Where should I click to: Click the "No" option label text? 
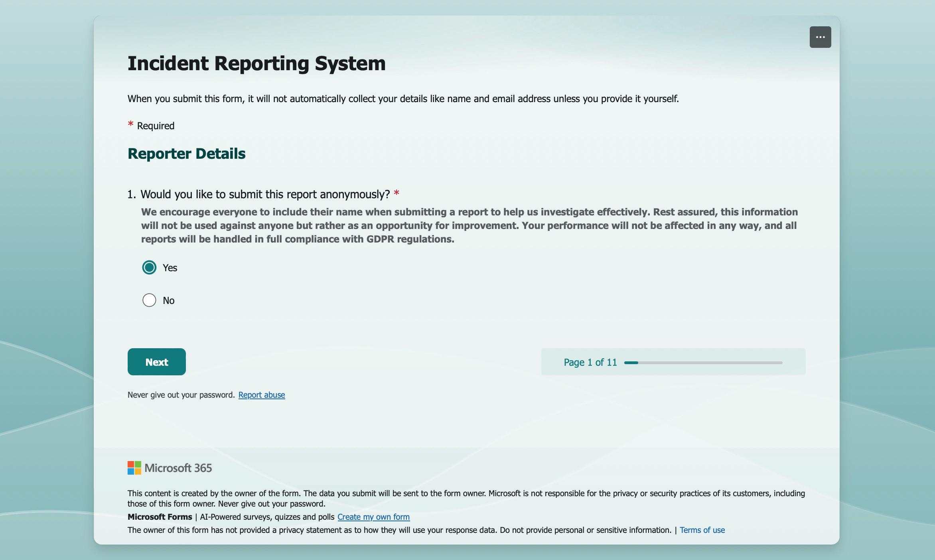(x=168, y=300)
